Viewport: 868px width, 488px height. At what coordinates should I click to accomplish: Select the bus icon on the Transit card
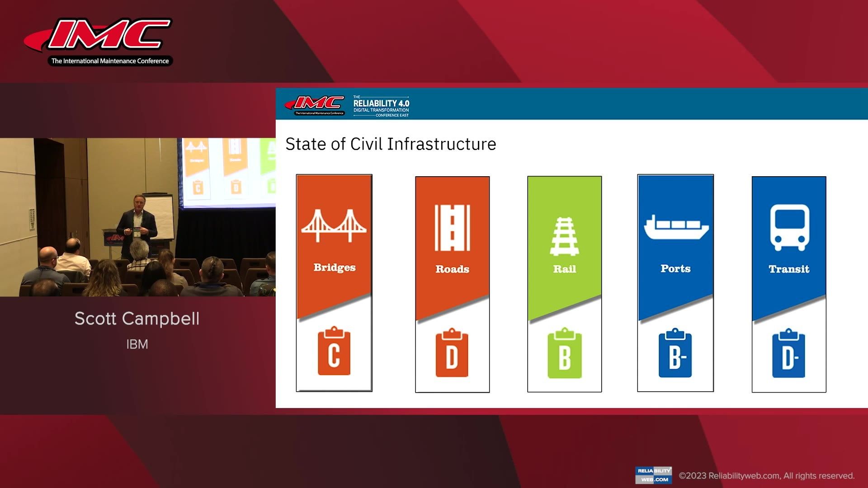point(789,228)
